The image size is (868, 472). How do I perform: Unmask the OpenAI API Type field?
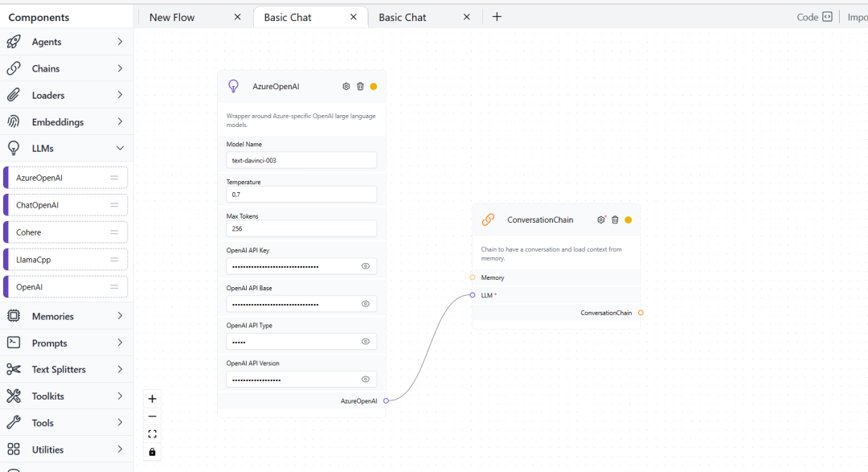[x=366, y=341]
